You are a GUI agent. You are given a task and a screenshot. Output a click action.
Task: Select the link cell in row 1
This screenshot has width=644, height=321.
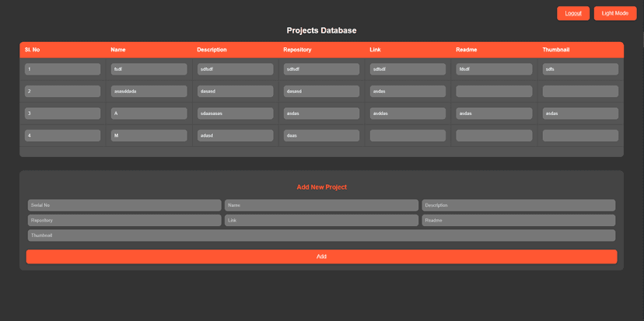coord(408,69)
